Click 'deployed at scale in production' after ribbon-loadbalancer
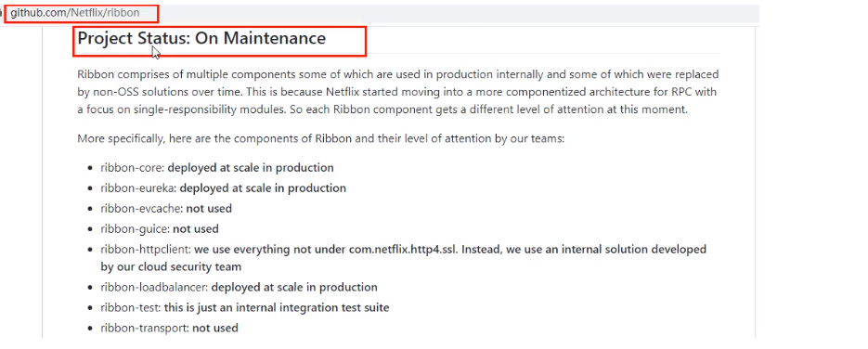868x349 pixels. coord(294,287)
